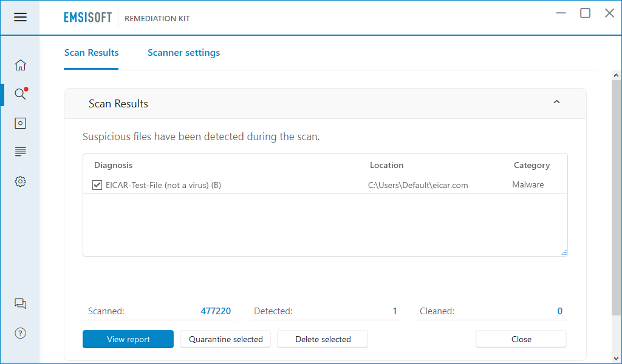Click the C:\Users\Default\eicar.com location

tap(418, 185)
